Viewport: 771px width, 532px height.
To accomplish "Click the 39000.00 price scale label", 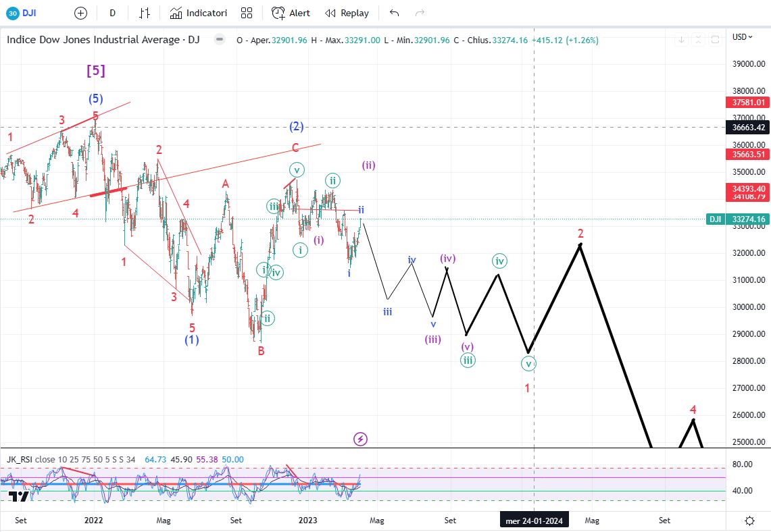I will (749, 64).
